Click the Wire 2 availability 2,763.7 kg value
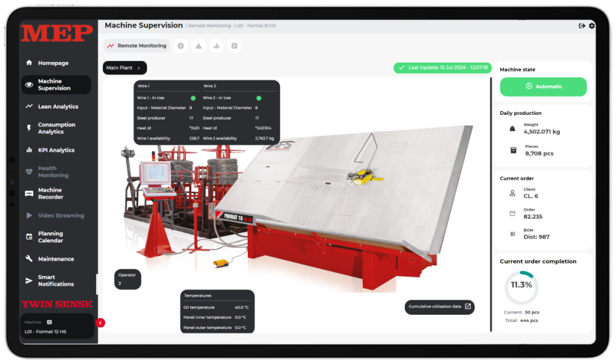616x364 pixels. coord(265,138)
